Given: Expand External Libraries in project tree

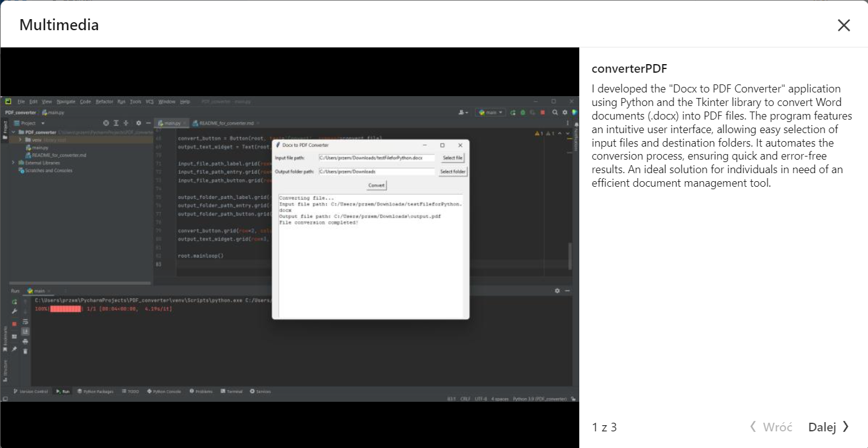Looking at the screenshot, I should [14, 163].
